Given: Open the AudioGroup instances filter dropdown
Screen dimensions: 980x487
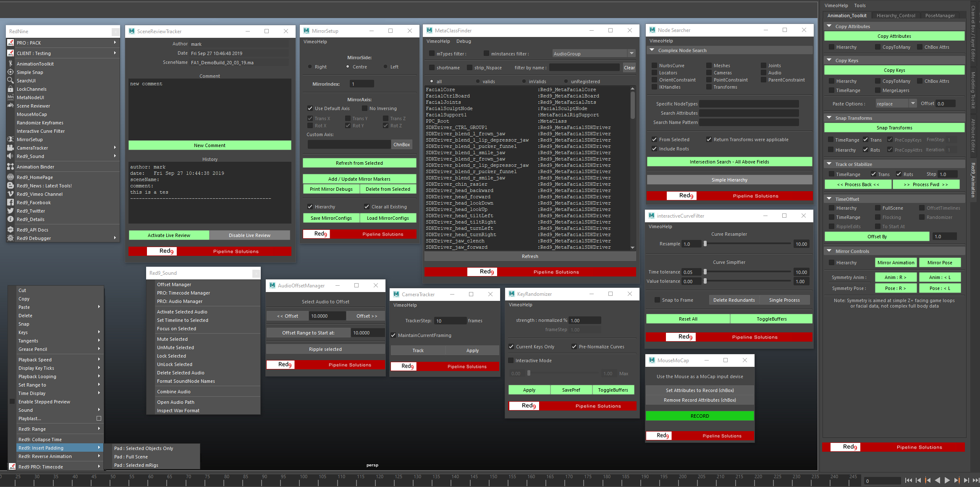Looking at the screenshot, I should 631,53.
